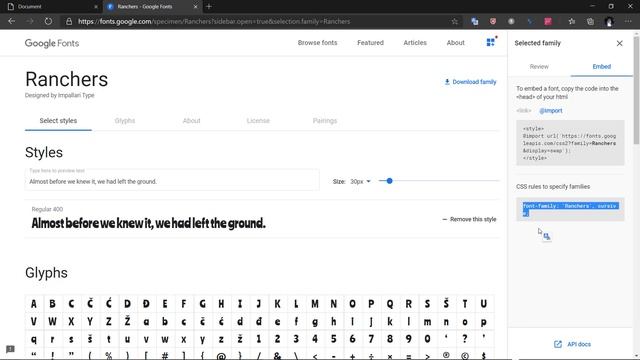The height and width of the screenshot is (360, 640).
Task: Close the Selected family panel
Action: [x=620, y=43]
